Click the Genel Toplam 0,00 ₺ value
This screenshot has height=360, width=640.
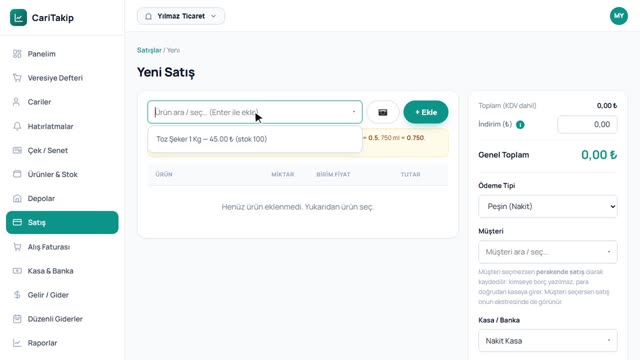pyautogui.click(x=599, y=155)
